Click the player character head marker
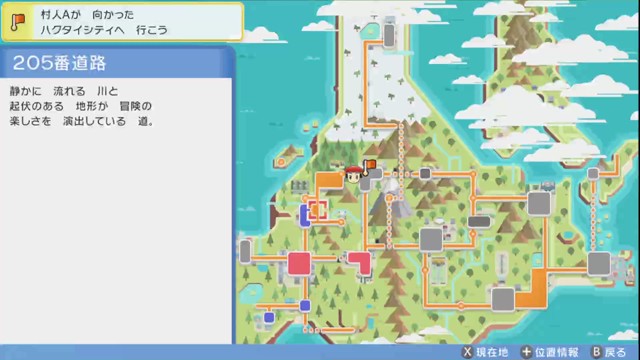The image size is (640, 360). click(353, 174)
